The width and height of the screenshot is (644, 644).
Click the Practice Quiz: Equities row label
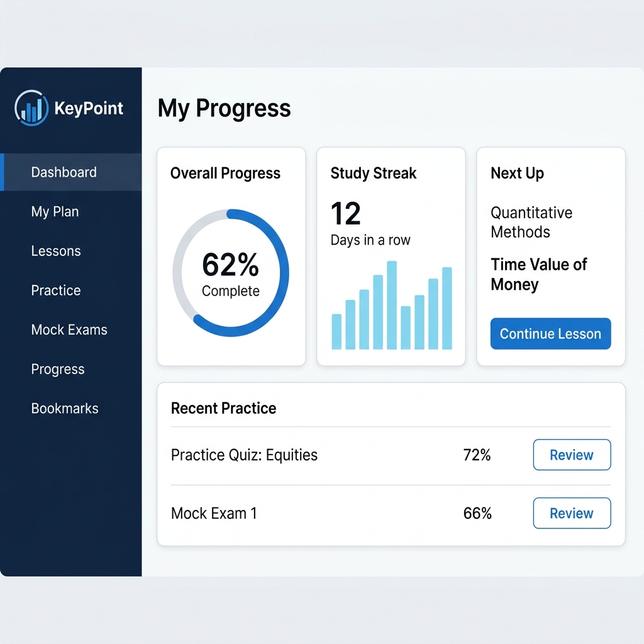tap(245, 455)
